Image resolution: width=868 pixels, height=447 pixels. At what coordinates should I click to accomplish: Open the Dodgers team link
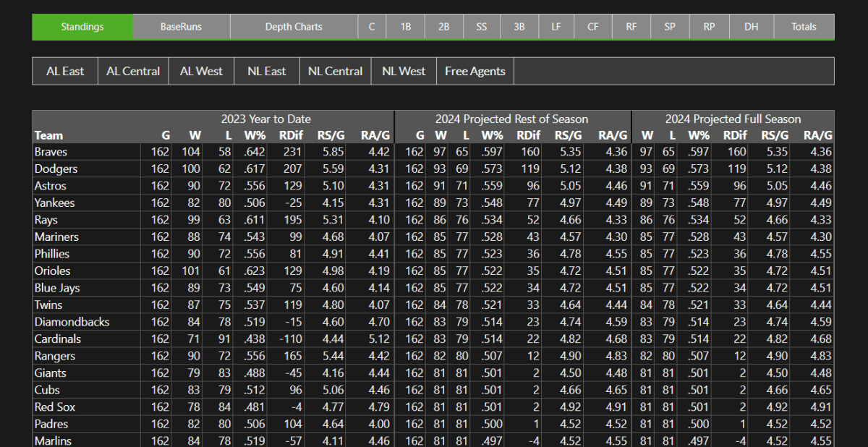(x=56, y=169)
